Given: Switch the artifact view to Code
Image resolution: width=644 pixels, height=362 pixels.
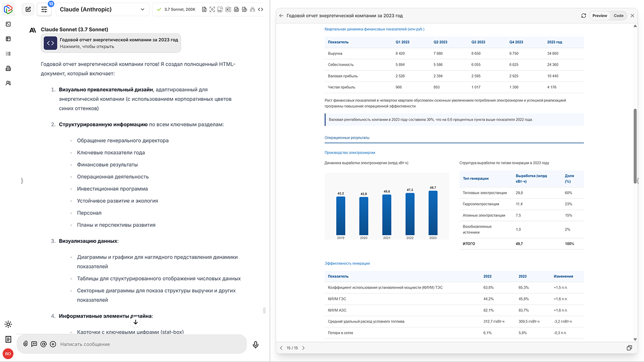Looking at the screenshot, I should point(618,16).
